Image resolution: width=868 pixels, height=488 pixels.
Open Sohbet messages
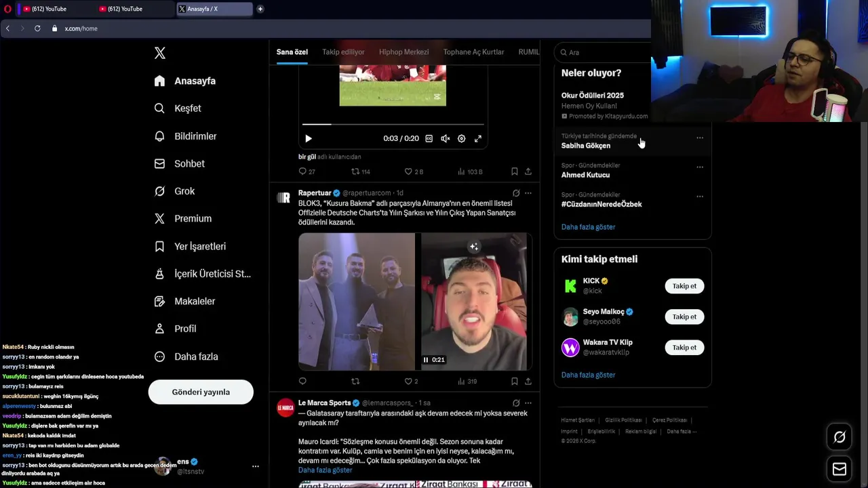pos(180,163)
